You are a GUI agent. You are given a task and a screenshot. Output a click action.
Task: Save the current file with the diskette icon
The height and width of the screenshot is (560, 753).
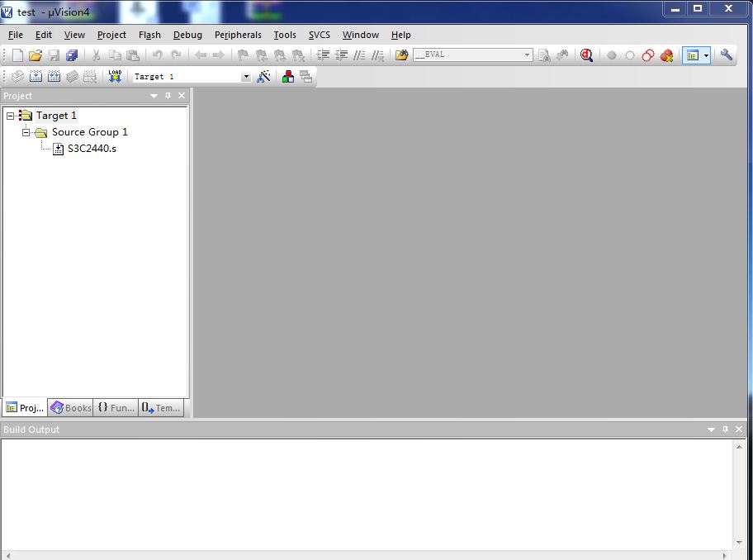[x=54, y=55]
